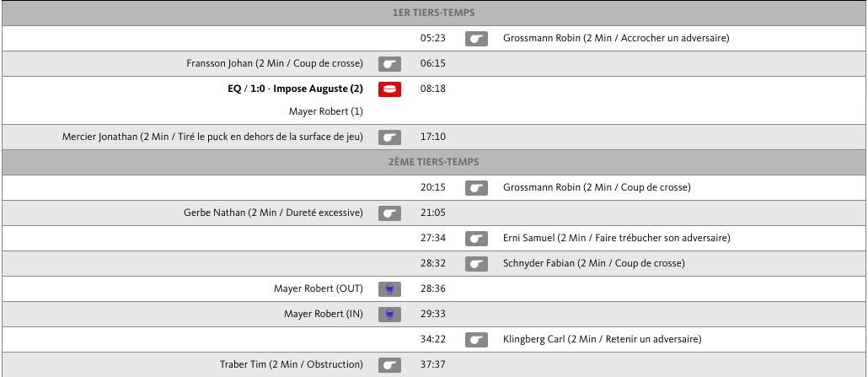868x377 pixels.
Task: Click Mayer Robert assist entry under the goal
Action: click(x=325, y=111)
